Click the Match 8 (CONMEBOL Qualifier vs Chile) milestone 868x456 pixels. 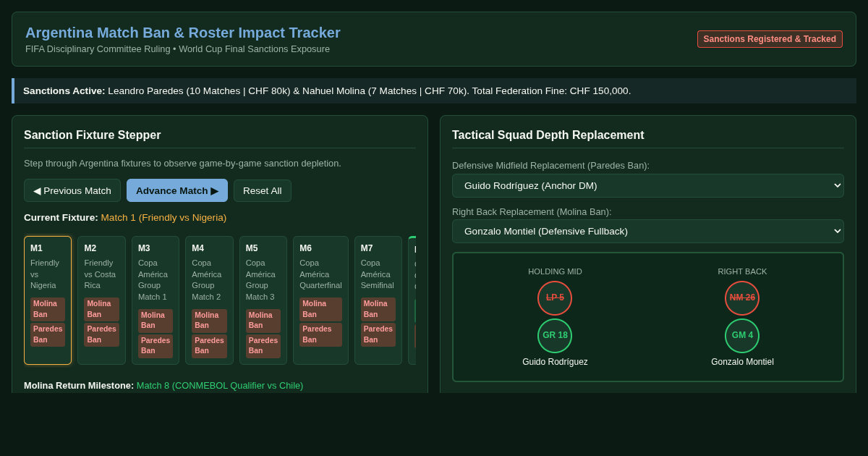coord(220,386)
